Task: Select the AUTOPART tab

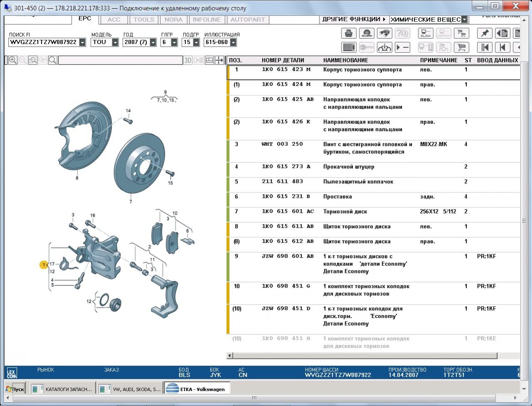Action: (247, 20)
